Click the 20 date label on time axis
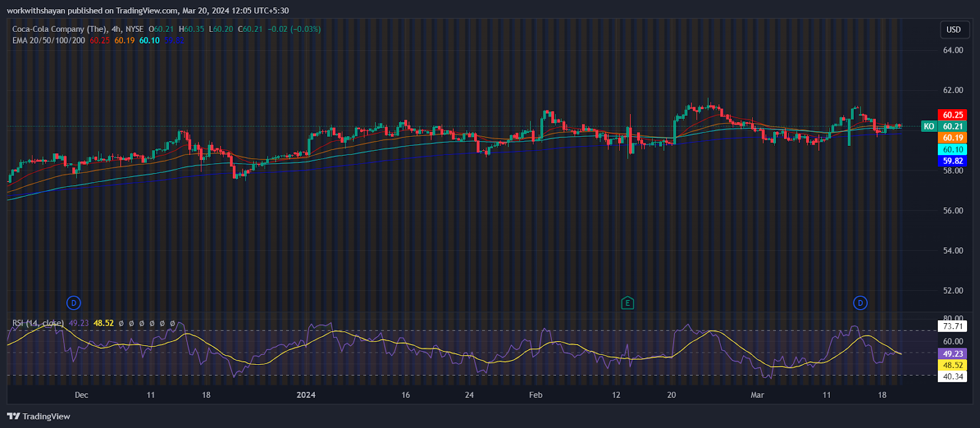 [x=671, y=395]
